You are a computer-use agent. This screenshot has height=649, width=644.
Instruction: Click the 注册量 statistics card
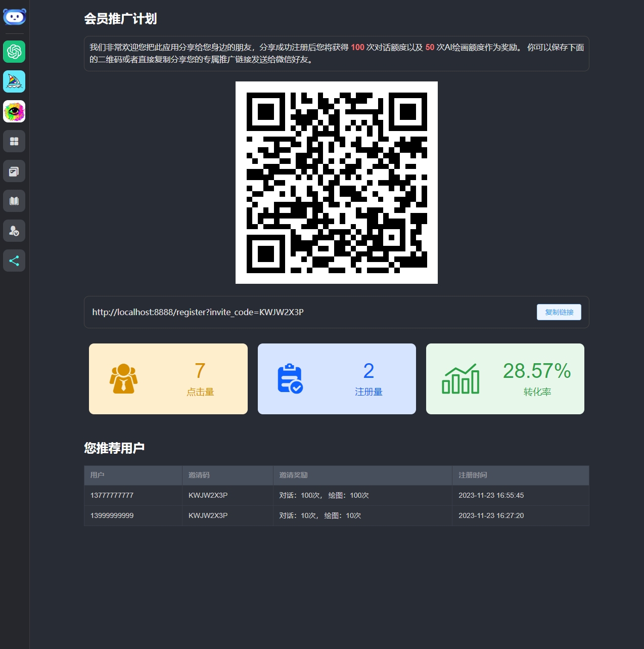337,379
